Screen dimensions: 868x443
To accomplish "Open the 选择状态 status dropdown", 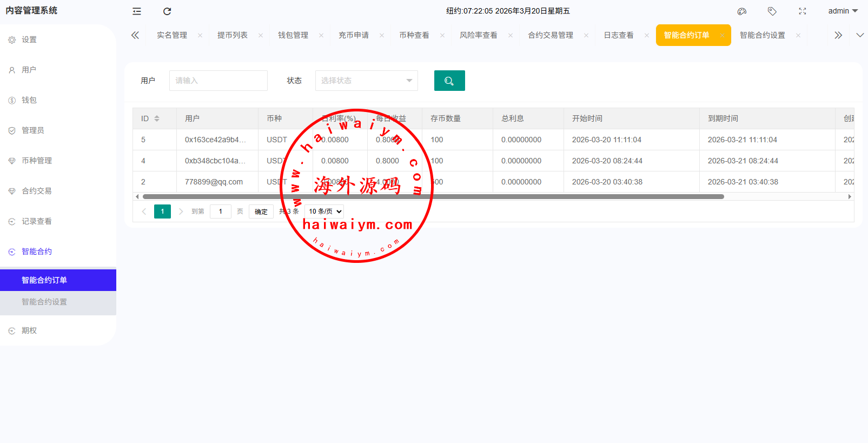I will coord(366,81).
